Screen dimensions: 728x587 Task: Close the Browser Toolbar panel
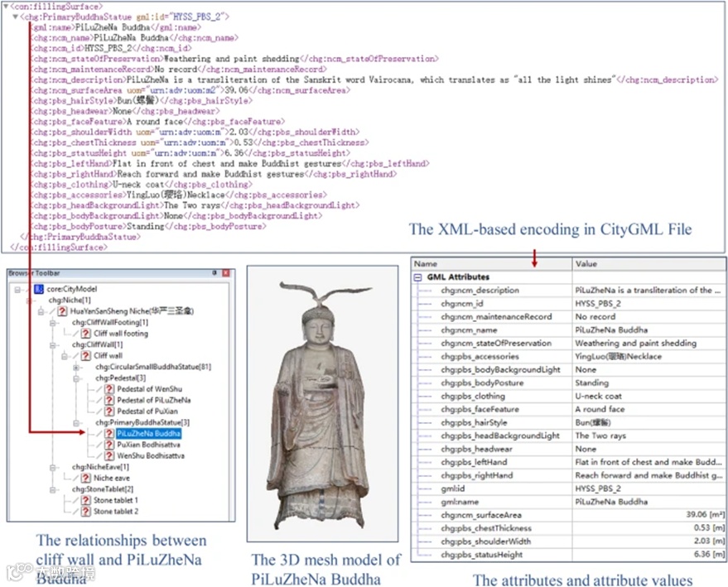(226, 273)
